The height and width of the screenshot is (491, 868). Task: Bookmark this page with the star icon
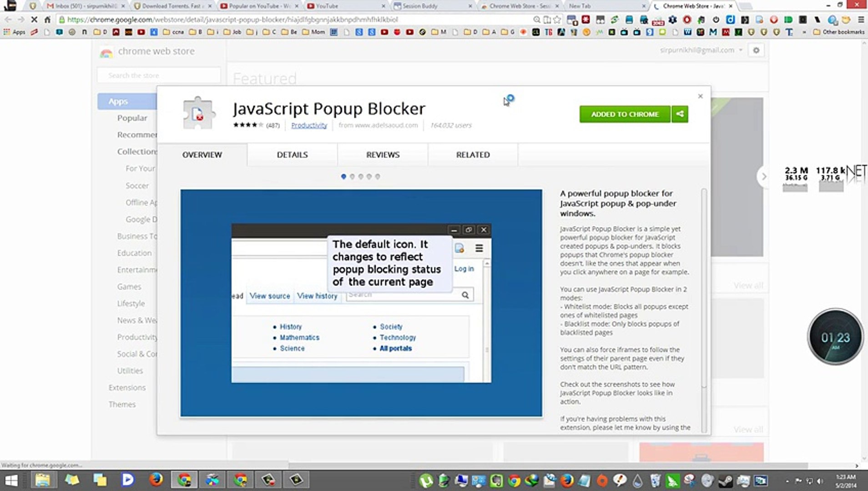[x=557, y=20]
